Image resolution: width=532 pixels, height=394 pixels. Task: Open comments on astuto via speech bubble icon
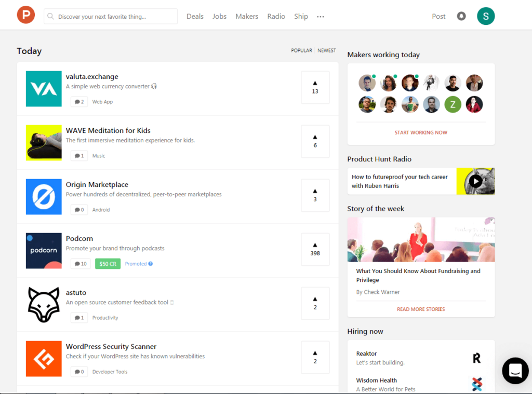(x=78, y=317)
